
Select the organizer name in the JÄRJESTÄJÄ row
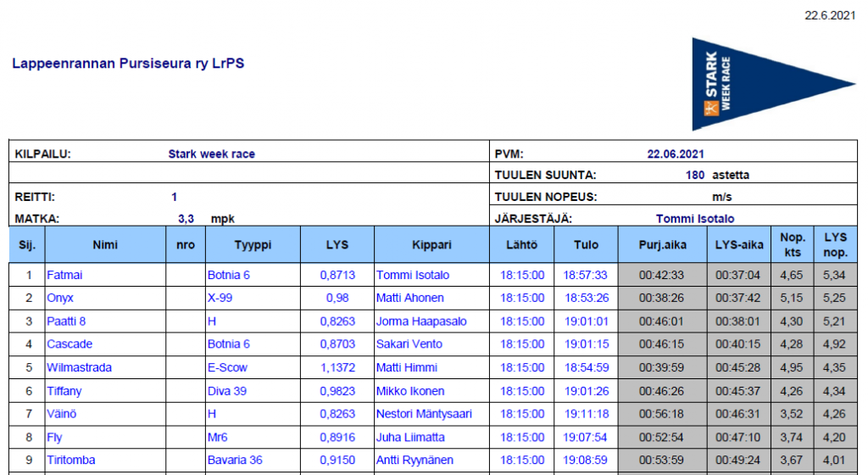pyautogui.click(x=695, y=219)
